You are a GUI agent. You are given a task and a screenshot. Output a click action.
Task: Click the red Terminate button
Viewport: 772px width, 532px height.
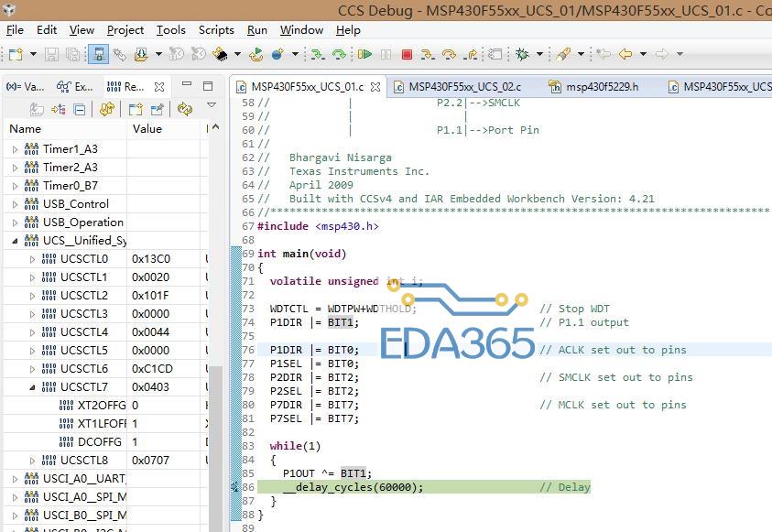[407, 55]
